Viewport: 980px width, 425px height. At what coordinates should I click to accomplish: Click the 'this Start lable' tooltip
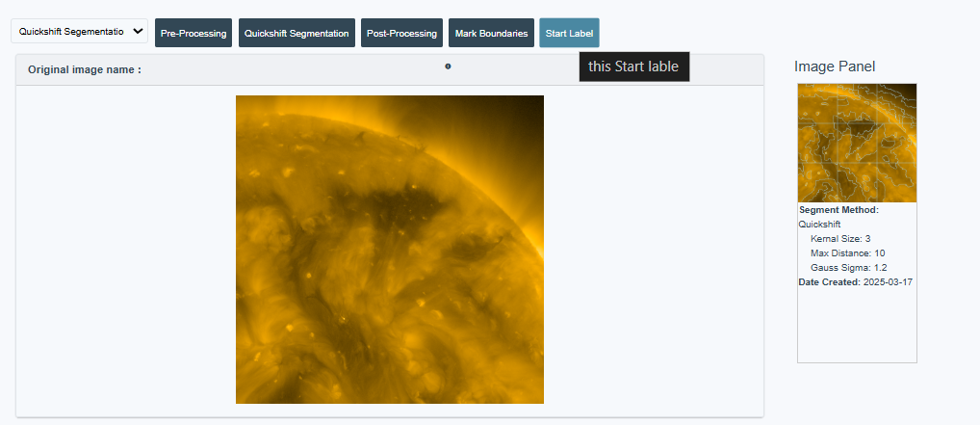tap(633, 66)
